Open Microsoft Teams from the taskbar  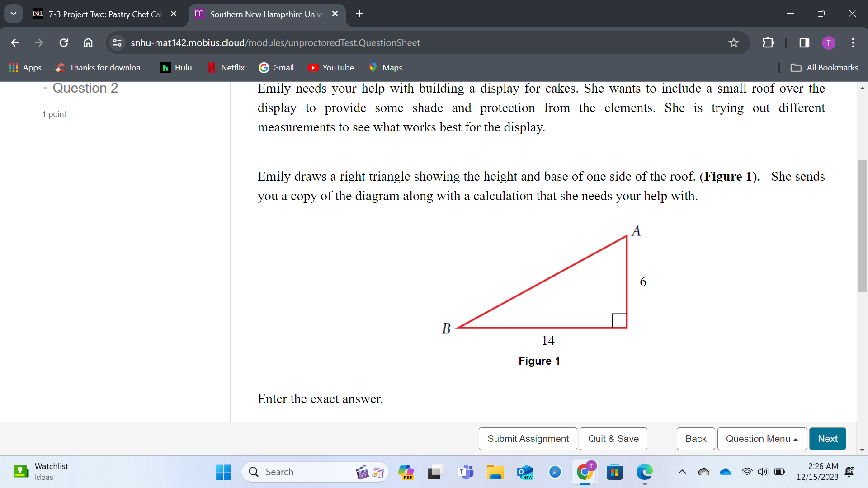pos(465,471)
